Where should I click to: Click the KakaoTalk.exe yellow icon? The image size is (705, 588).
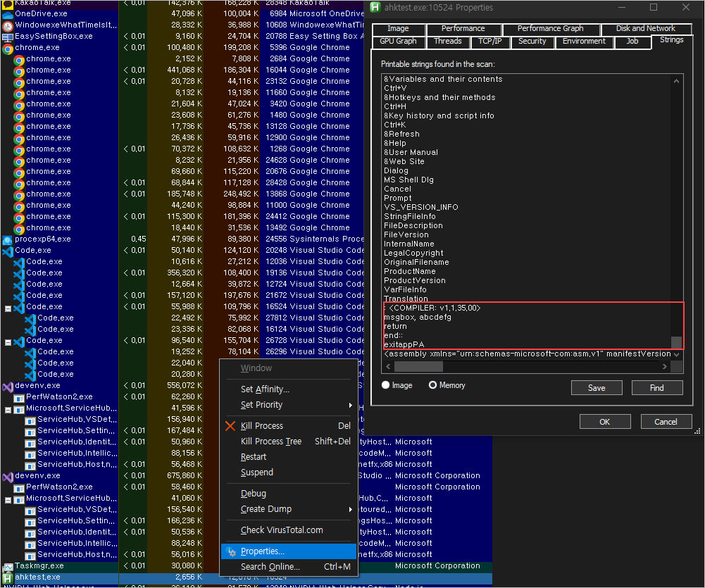(x=8, y=4)
